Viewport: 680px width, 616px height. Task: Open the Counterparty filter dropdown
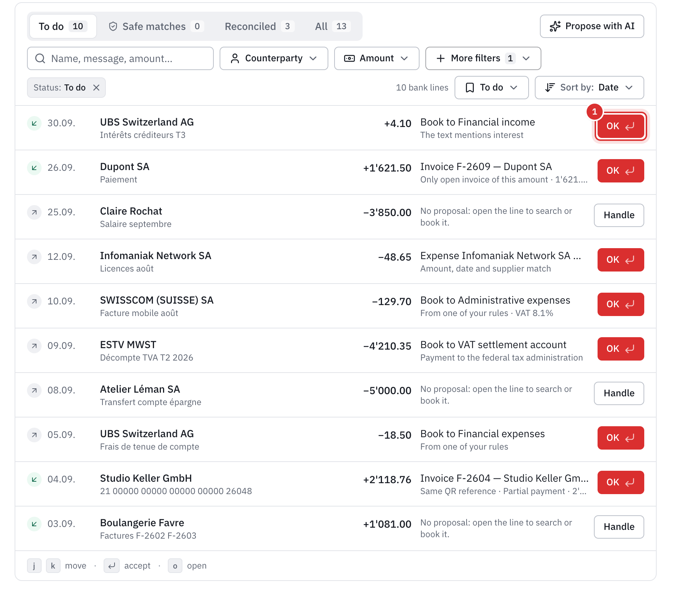[274, 58]
